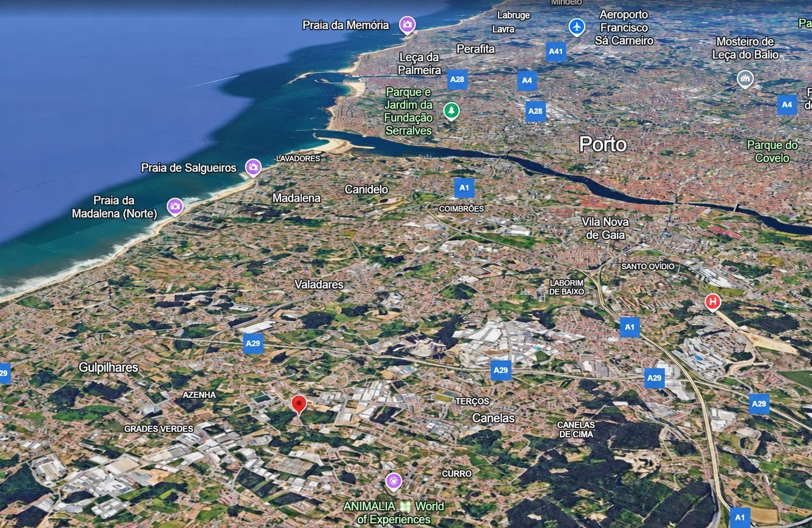Click the Praia de Salgueiros camera pin

pos(253,167)
